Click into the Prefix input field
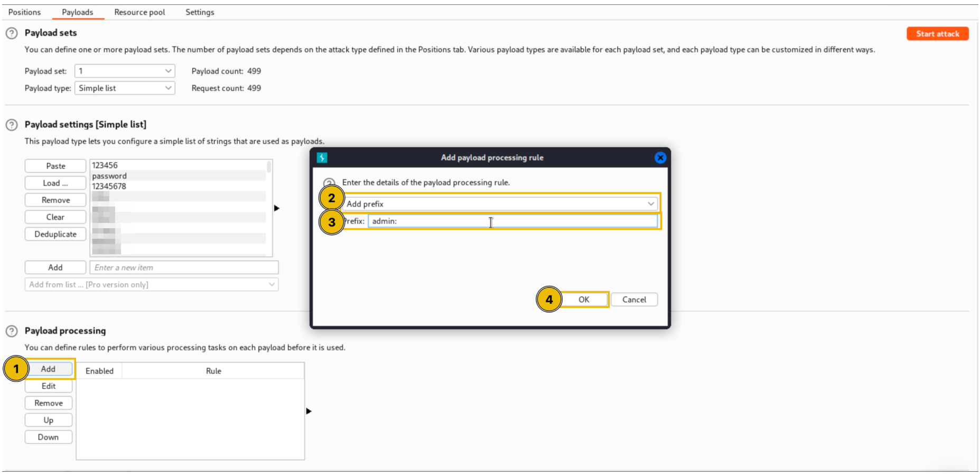The image size is (980, 476). [512, 221]
